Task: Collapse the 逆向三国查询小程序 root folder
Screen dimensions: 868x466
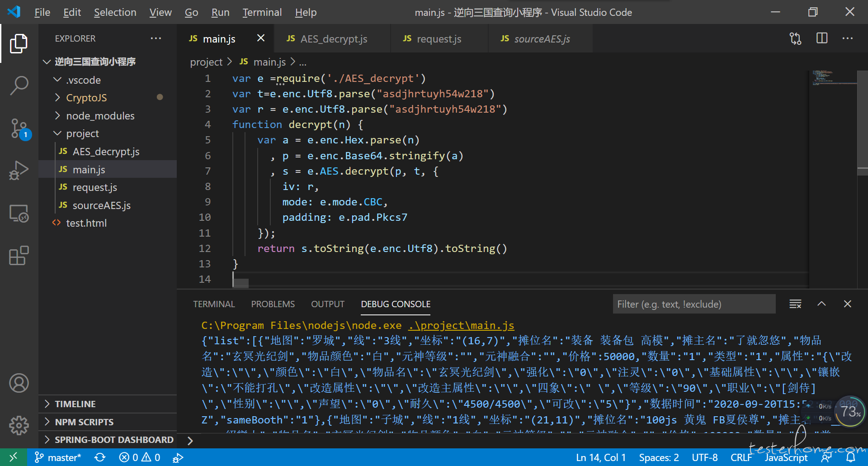Action: tap(47, 62)
